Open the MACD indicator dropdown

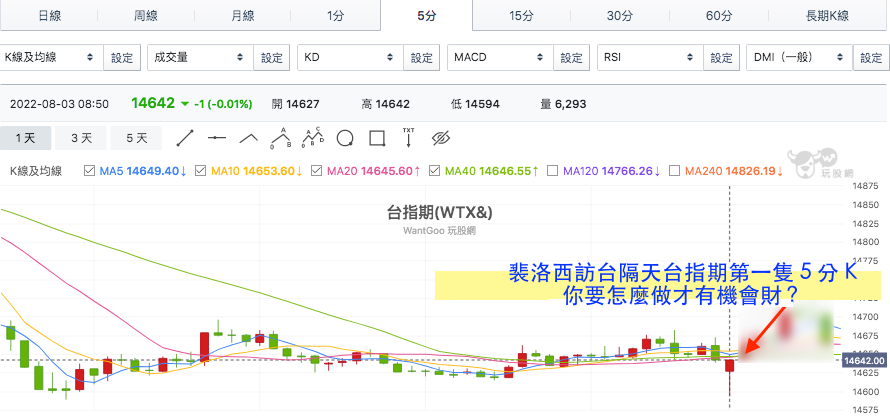pyautogui.click(x=500, y=57)
